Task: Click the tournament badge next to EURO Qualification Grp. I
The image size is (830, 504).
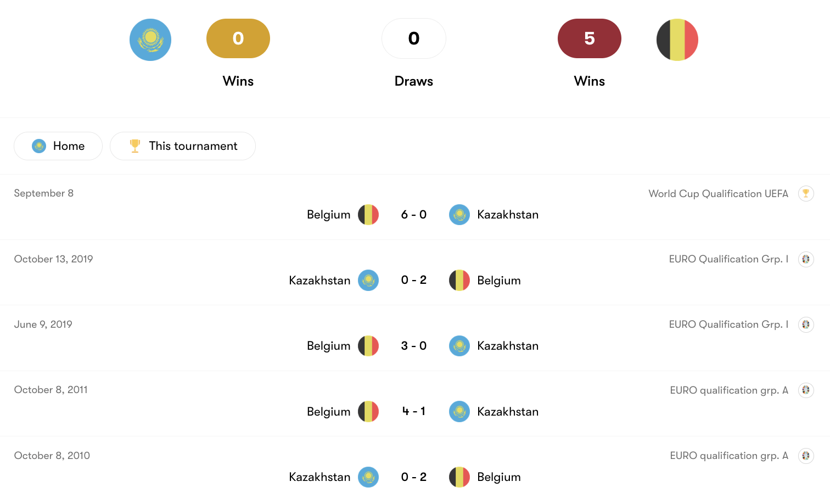Action: point(806,259)
